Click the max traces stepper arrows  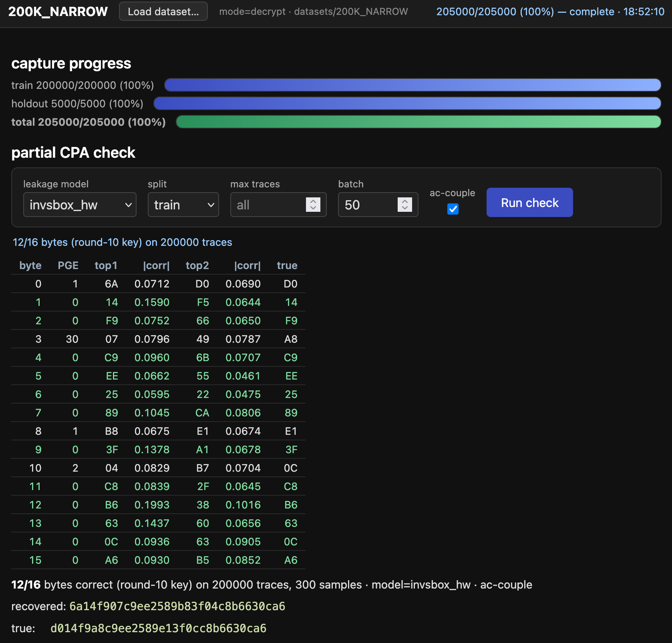(313, 205)
